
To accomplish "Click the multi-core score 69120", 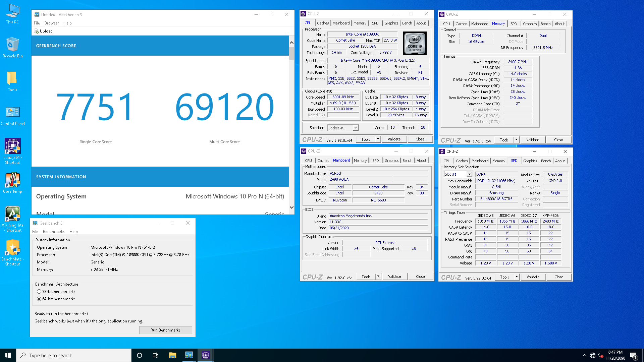I will click(x=225, y=107).
